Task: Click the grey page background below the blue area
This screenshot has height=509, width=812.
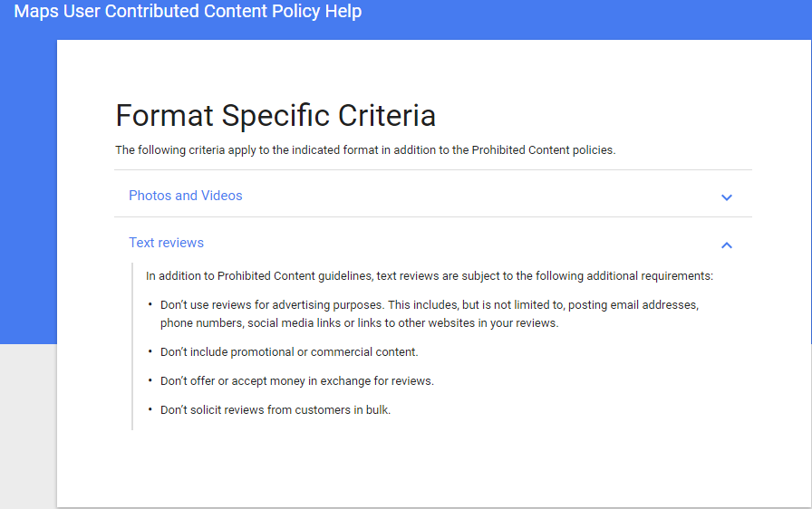Action: tap(28, 427)
